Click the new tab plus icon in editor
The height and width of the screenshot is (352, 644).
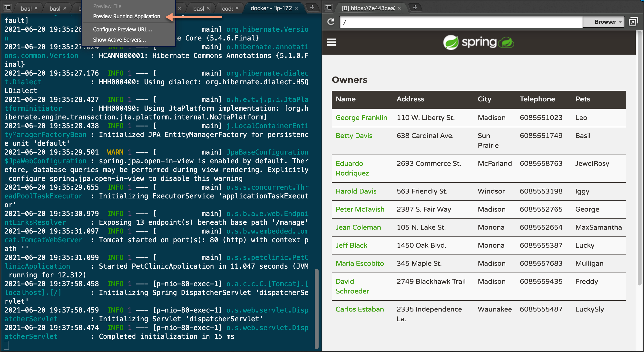pyautogui.click(x=312, y=7)
